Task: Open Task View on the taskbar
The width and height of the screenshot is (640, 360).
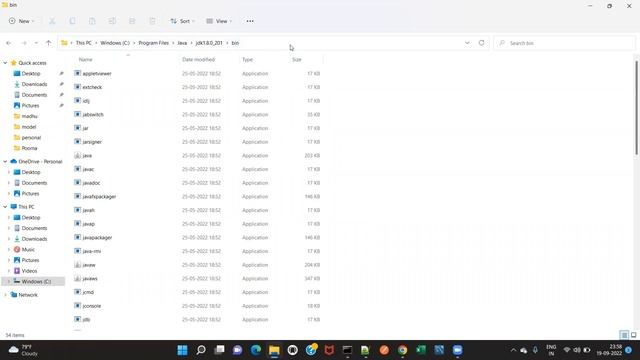Action: (219, 350)
